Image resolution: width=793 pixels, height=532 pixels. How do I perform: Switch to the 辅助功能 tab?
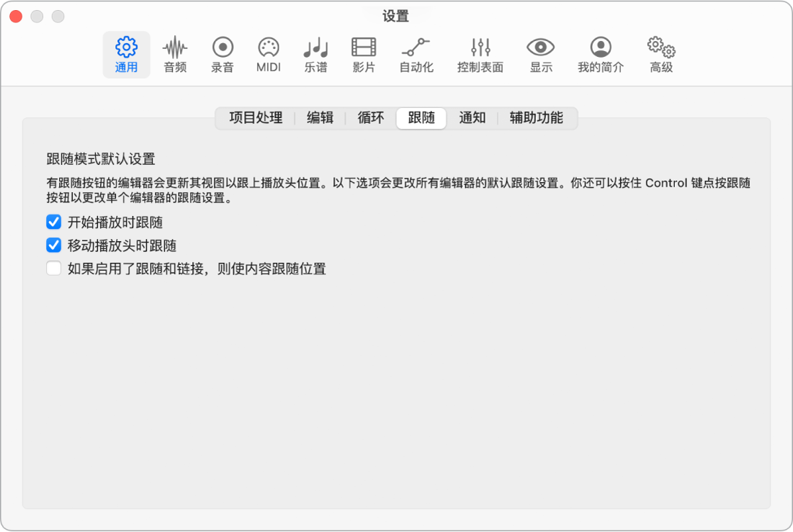click(x=537, y=118)
